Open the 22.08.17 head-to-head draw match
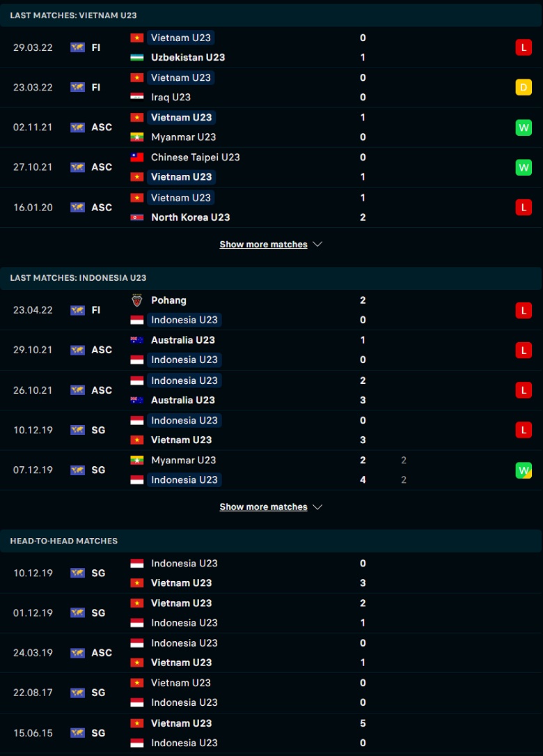 point(271,693)
